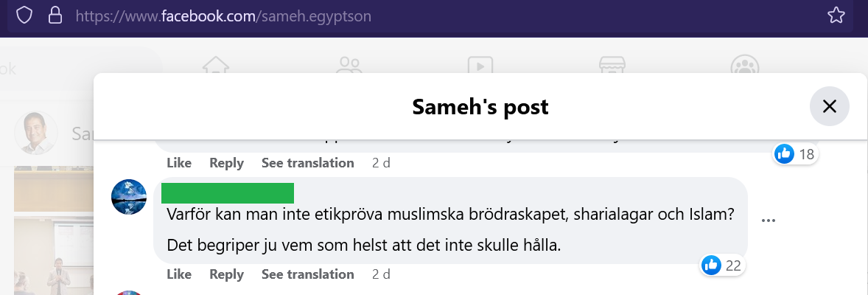Open the tracking protection shield icon
Image resolution: width=868 pixels, height=295 pixels.
[x=24, y=15]
